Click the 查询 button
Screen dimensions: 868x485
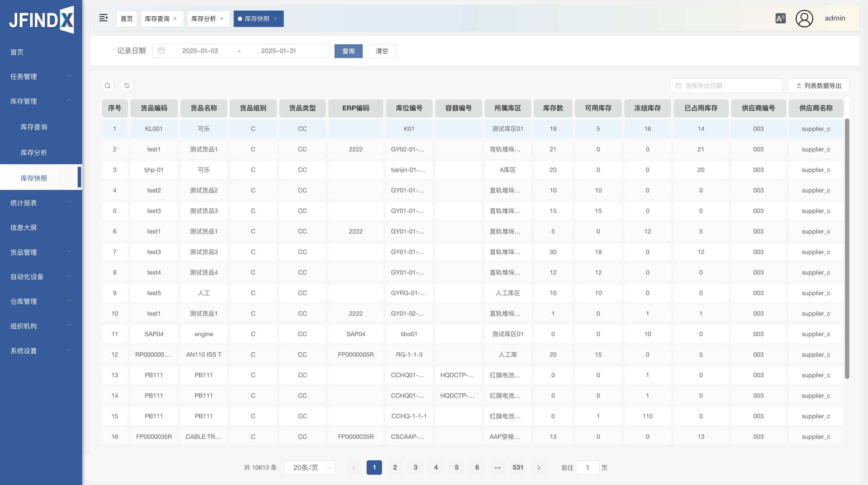click(x=348, y=51)
